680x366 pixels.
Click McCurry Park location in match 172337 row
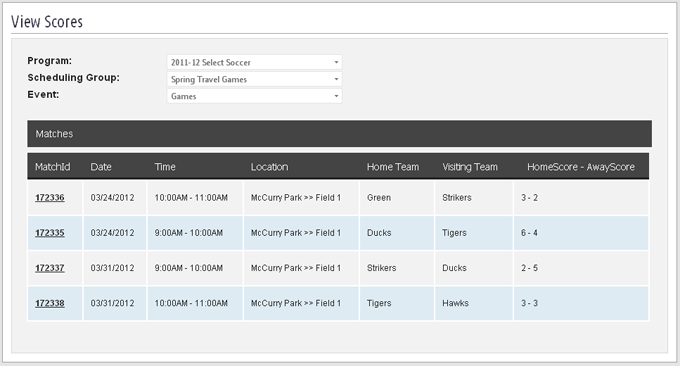pyautogui.click(x=296, y=268)
